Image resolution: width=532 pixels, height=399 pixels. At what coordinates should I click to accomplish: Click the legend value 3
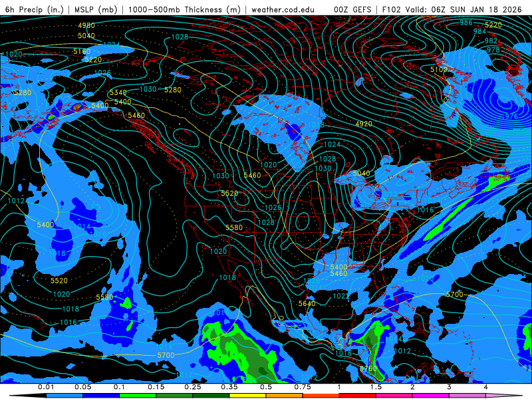[449, 387]
